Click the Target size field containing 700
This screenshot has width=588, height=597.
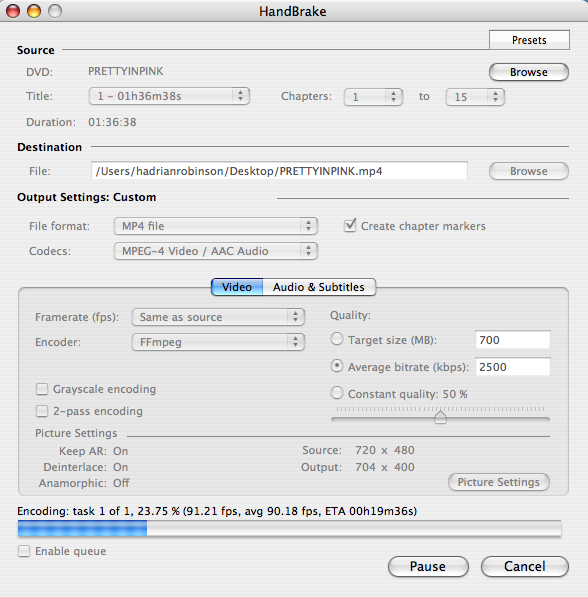click(513, 340)
